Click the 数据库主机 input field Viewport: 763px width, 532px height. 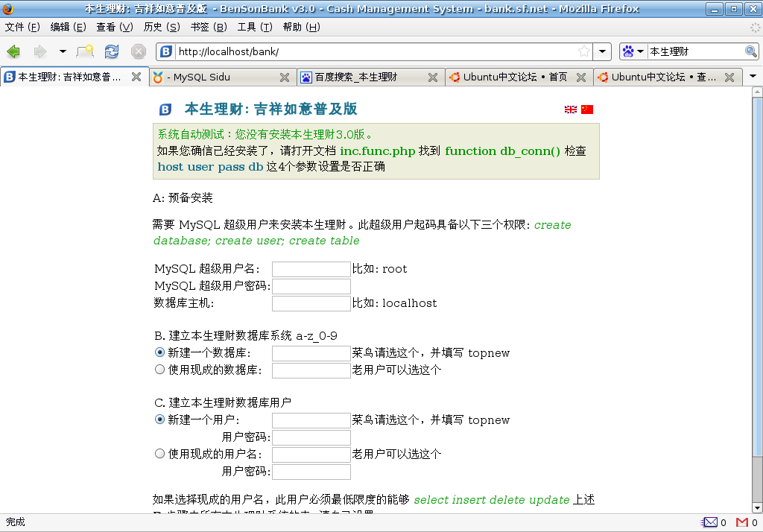[x=311, y=303]
